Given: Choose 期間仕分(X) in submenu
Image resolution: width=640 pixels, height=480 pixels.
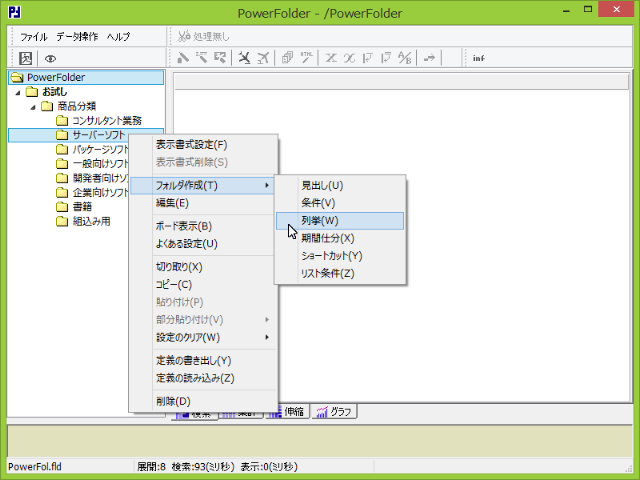Looking at the screenshot, I should click(340, 238).
